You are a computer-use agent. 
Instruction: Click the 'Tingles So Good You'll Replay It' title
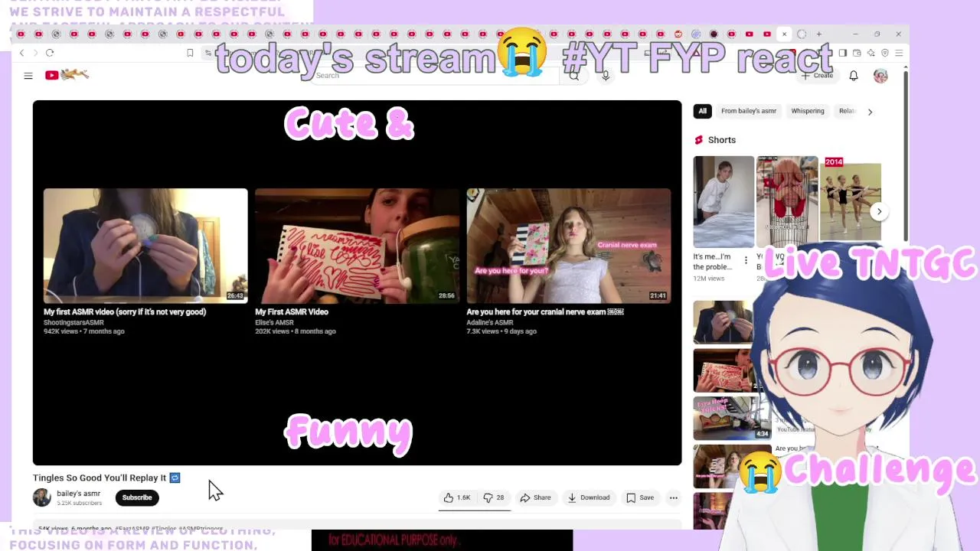coord(100,478)
